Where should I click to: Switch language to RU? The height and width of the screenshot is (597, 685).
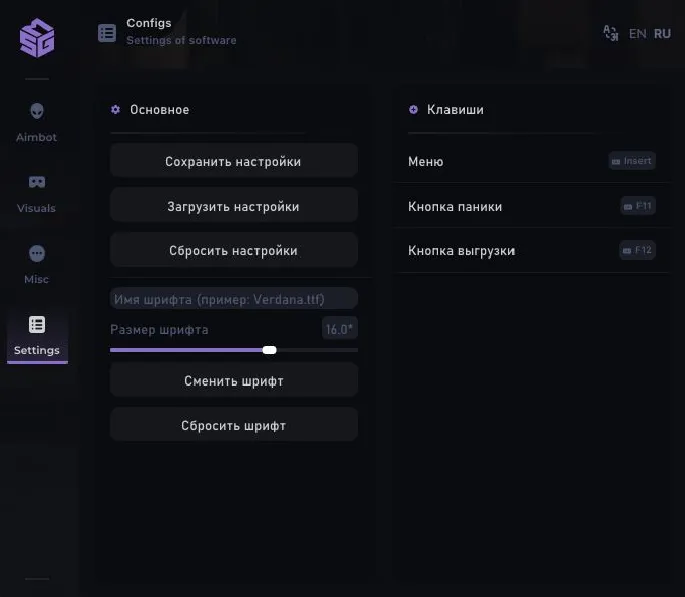(x=662, y=34)
